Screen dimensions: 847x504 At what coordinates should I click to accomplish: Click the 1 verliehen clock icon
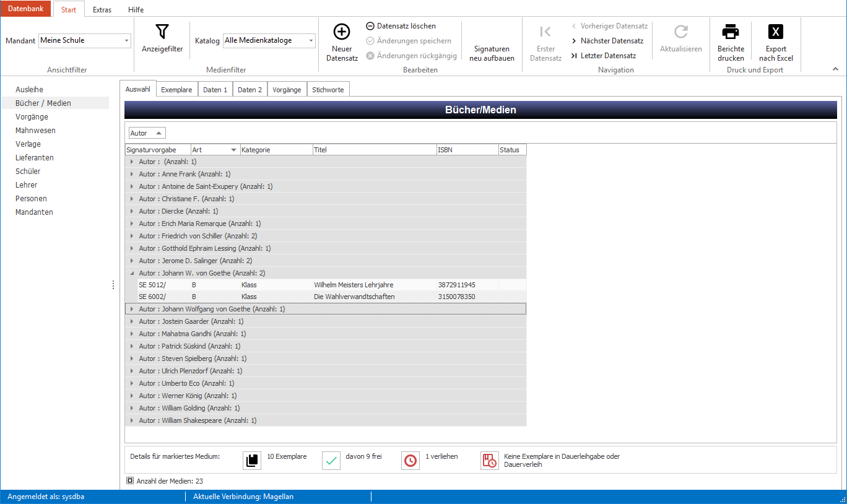[x=410, y=461]
